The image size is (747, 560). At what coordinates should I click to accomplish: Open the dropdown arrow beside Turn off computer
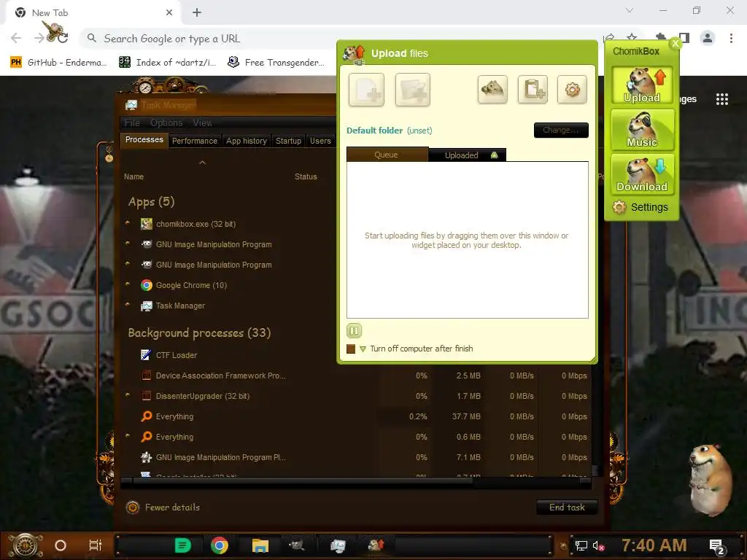point(363,349)
